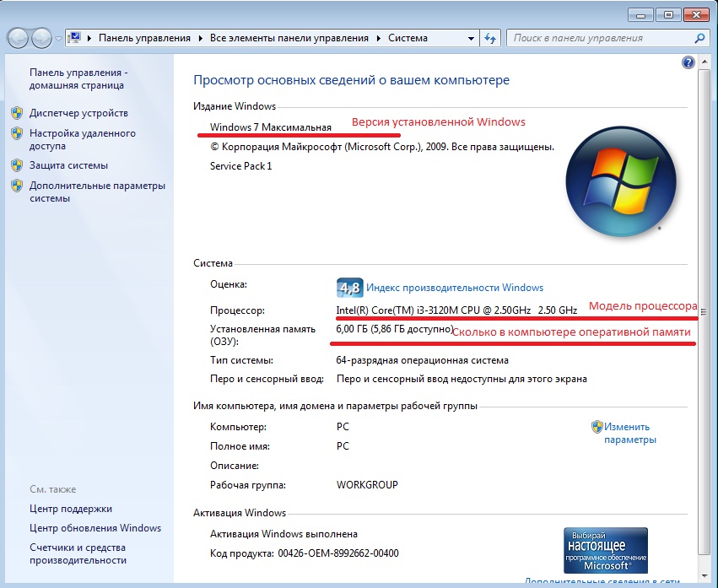Image resolution: width=718 pixels, height=588 pixels.
Task: Open Центр поддержки link
Action: point(71,509)
